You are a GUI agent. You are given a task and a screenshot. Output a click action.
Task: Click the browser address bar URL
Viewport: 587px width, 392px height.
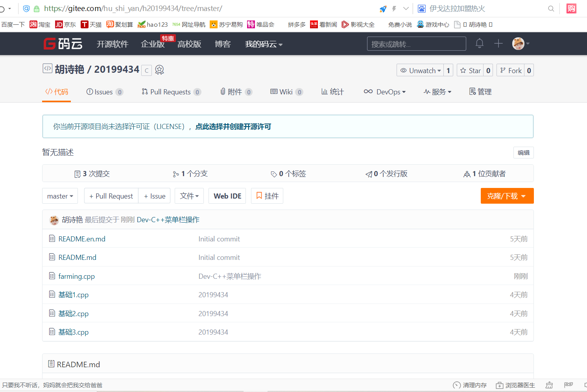pos(133,8)
